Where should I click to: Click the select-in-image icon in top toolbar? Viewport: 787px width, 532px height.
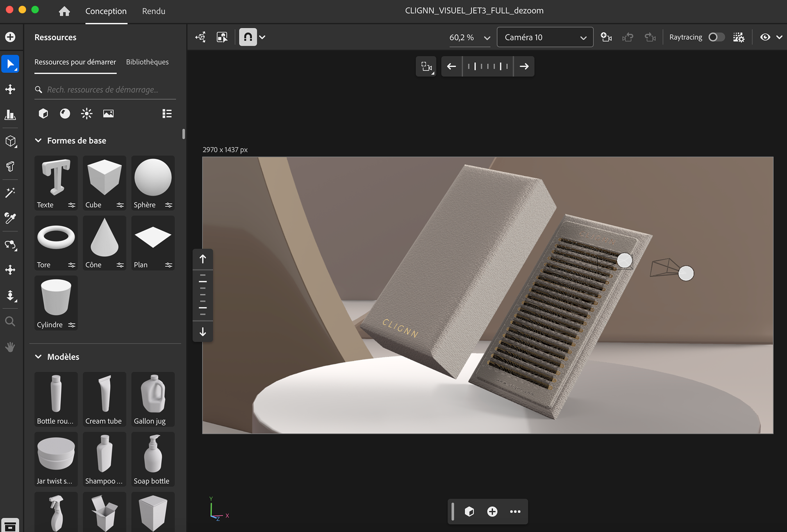tap(222, 37)
